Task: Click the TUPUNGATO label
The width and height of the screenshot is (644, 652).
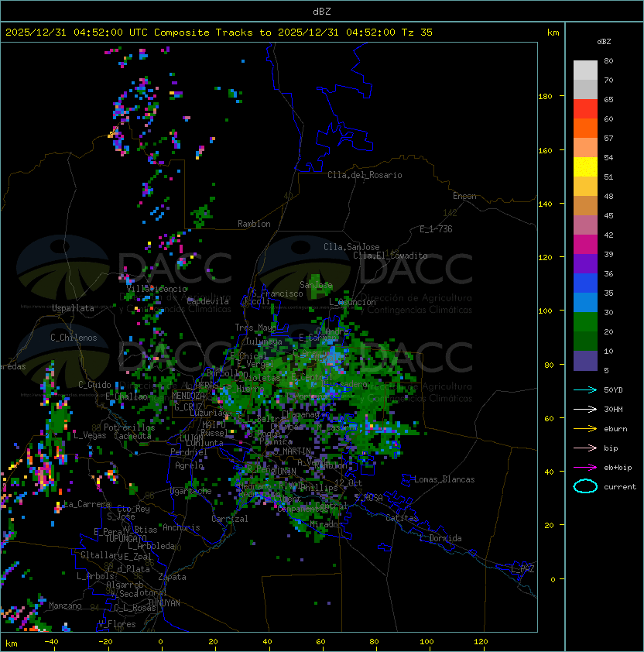Action: click(x=126, y=538)
